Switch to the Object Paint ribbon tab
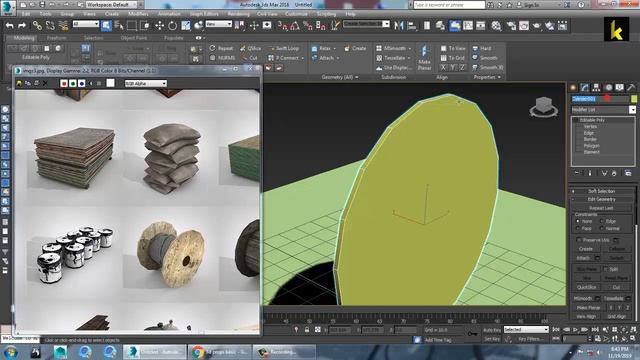The image size is (640, 360). tap(134, 38)
